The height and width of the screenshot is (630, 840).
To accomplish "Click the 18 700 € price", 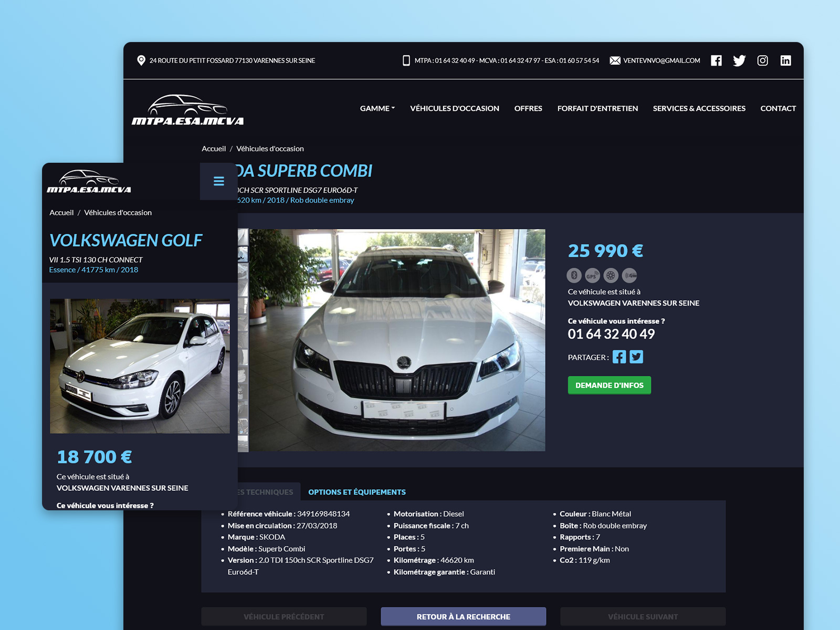I will coord(94,457).
